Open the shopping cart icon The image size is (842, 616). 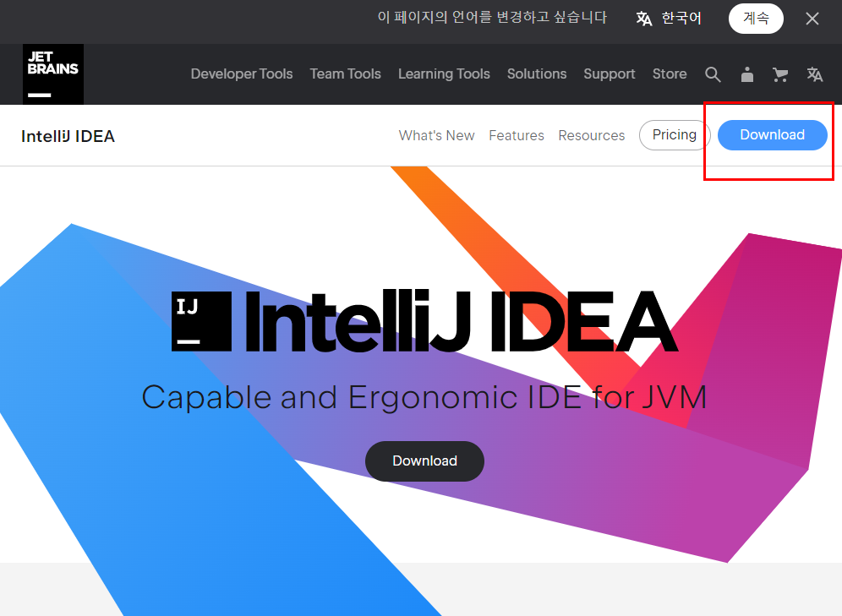[780, 74]
